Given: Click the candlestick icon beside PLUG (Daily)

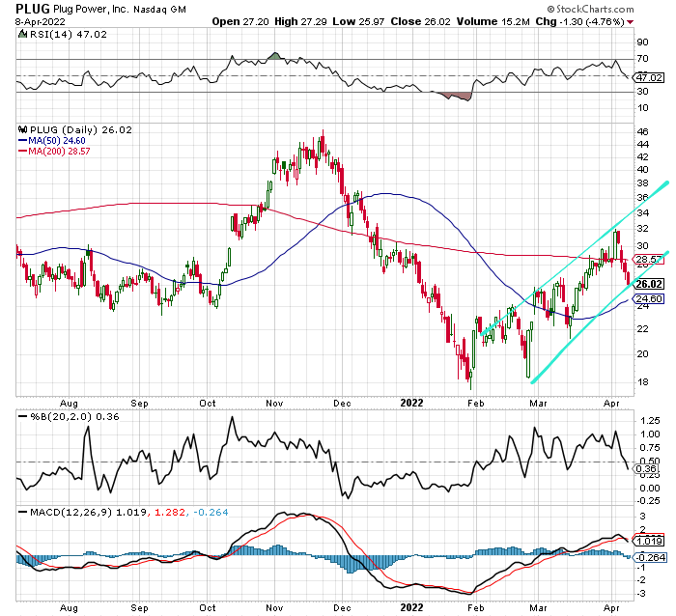Looking at the screenshot, I should pos(22,129).
